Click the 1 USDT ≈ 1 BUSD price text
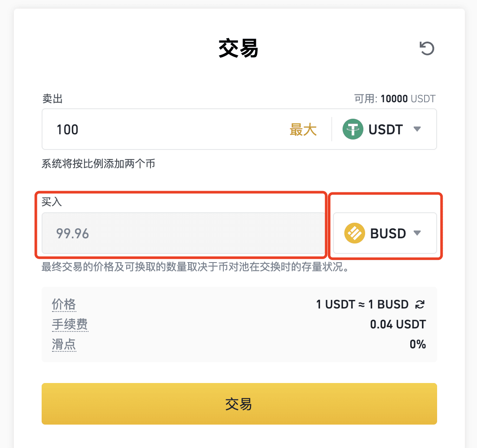This screenshot has height=448, width=477. coord(363,304)
